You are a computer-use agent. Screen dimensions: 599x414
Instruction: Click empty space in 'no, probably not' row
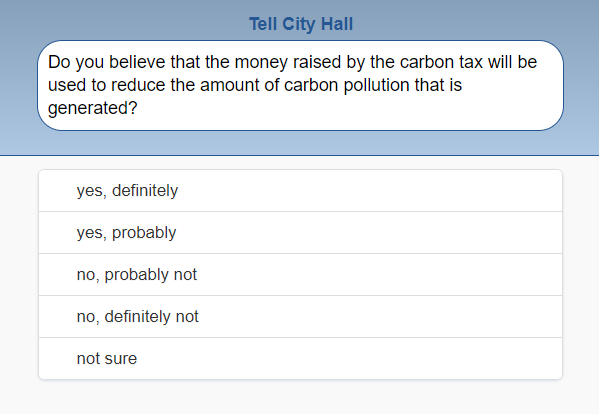click(382, 275)
